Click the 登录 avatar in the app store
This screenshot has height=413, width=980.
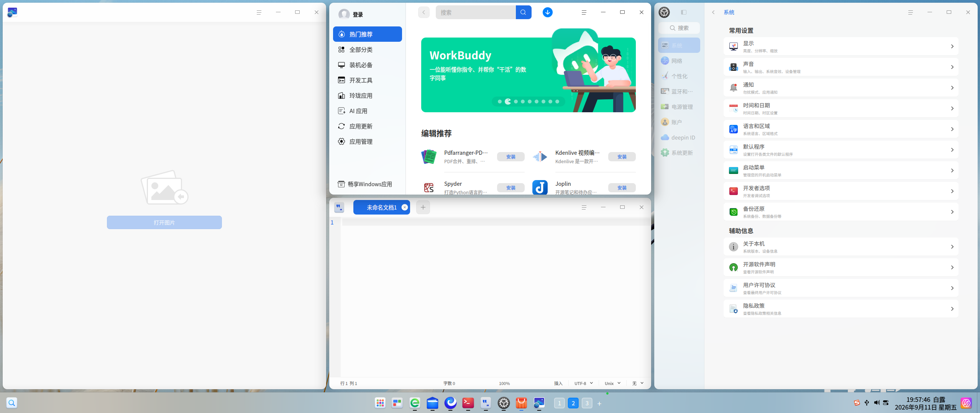tap(344, 14)
